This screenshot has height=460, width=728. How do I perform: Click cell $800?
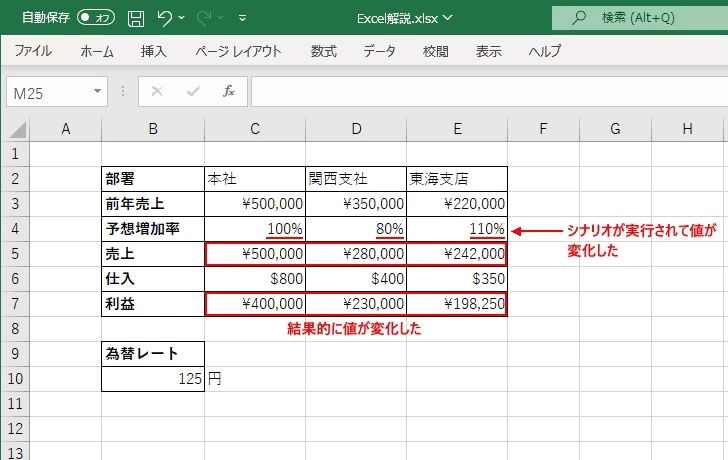(255, 279)
